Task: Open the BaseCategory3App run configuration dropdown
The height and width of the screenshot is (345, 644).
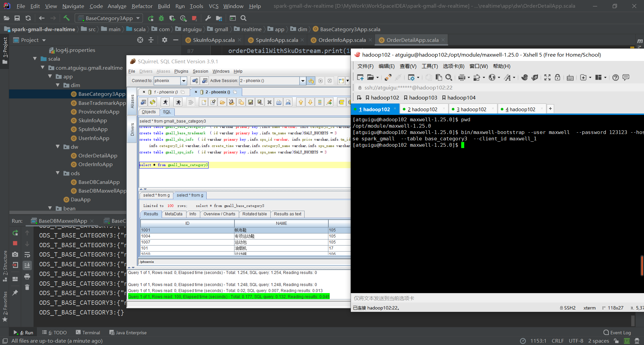Action: (x=109, y=18)
